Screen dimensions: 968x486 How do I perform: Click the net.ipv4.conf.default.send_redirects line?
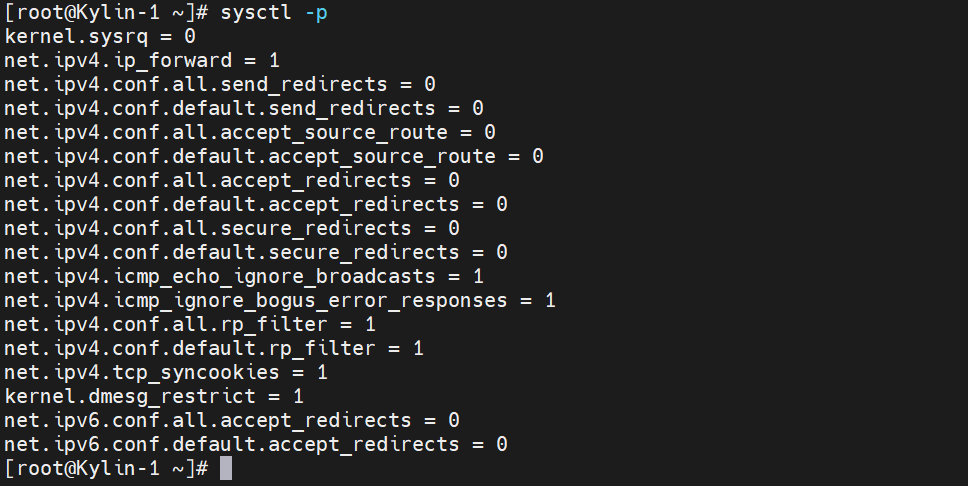point(244,108)
